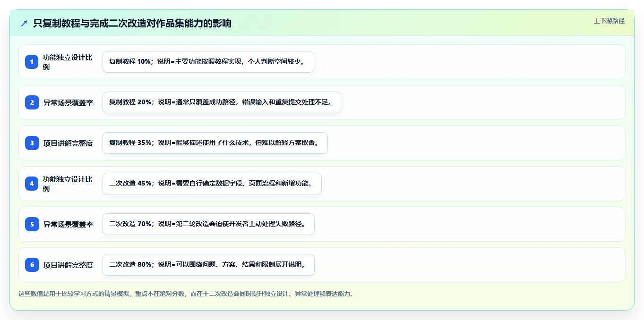Click the 复制教程 35% description box

pyautogui.click(x=215, y=143)
